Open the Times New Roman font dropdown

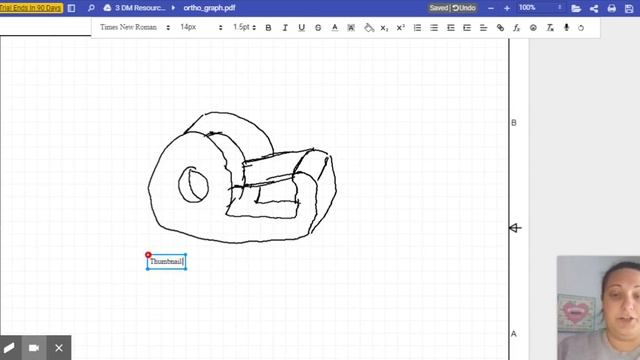[135, 27]
